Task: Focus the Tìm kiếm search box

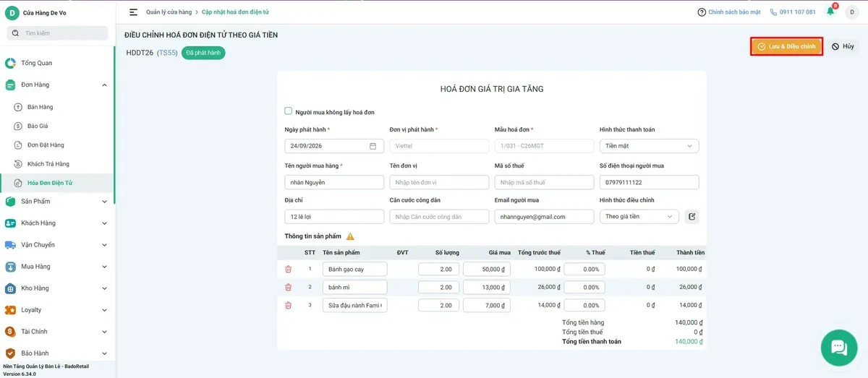Action: (x=57, y=33)
